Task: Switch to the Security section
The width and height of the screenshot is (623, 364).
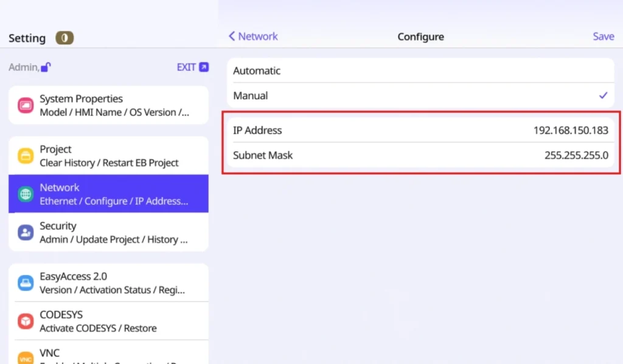Action: click(x=108, y=232)
